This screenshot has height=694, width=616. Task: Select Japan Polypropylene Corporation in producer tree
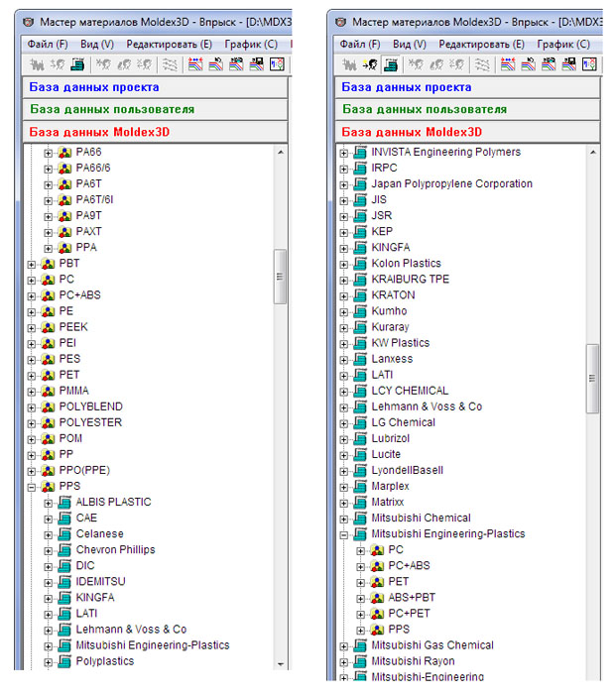pos(451,183)
